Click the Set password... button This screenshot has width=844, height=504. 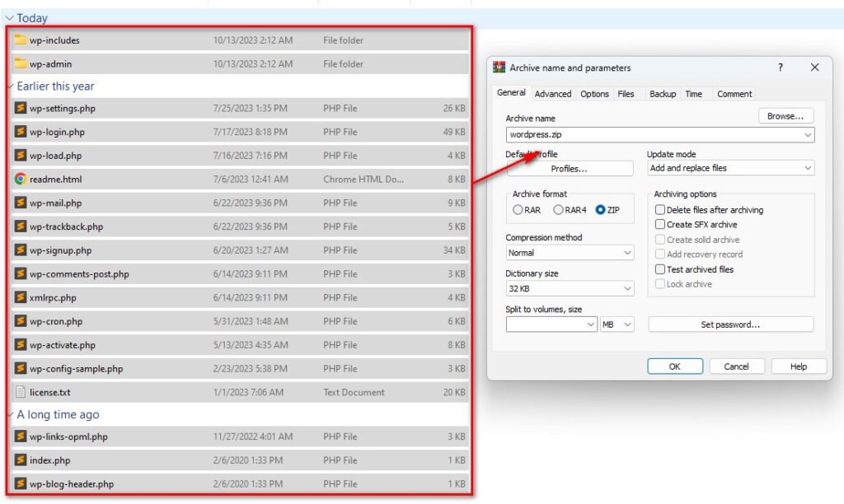point(730,324)
